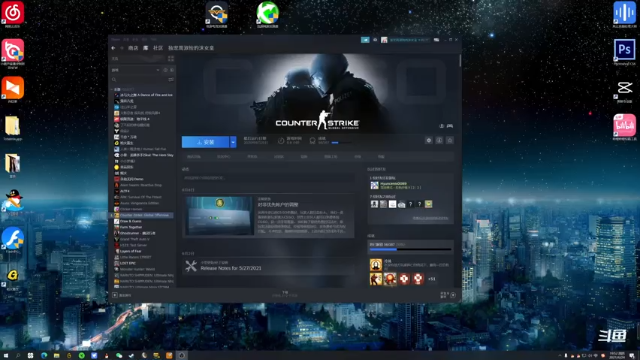Viewport: 640px width, 360px height.
Task: Click the wrench update icon beside Release Notes
Action: click(x=191, y=266)
